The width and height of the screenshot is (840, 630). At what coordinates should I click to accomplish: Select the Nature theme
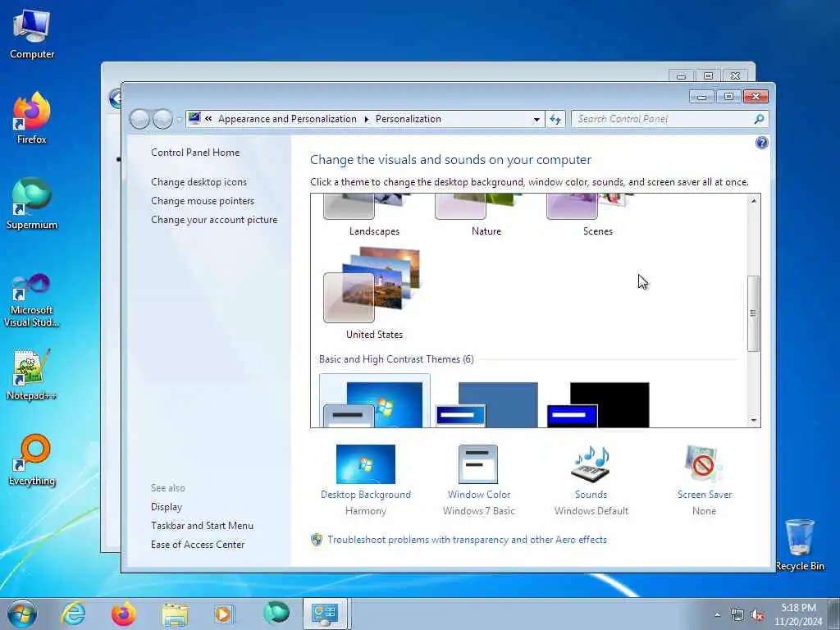click(486, 216)
